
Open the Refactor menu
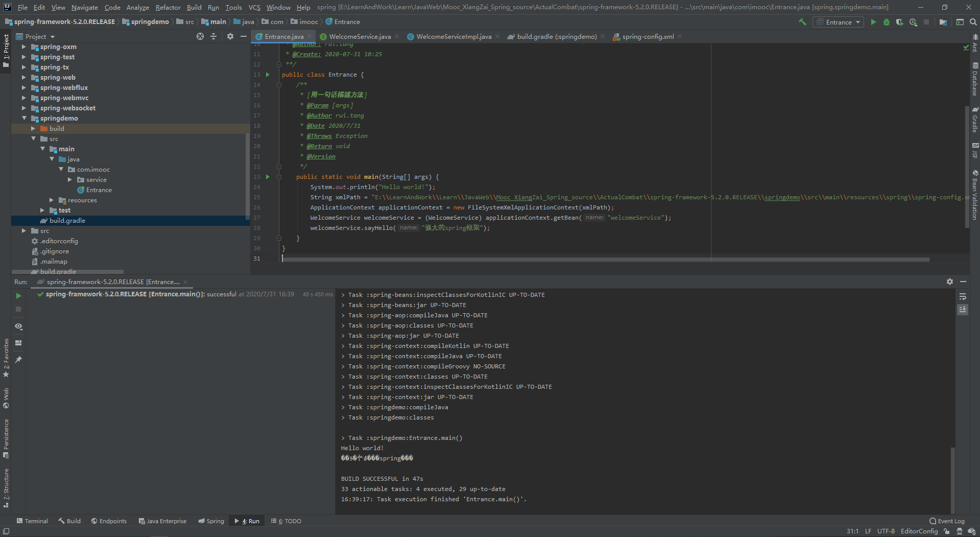(168, 7)
